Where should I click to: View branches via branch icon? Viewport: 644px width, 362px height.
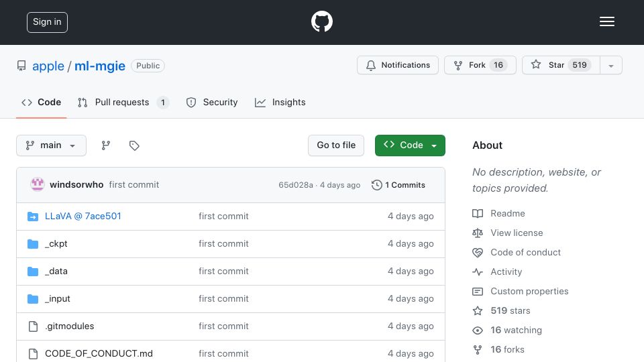click(106, 145)
